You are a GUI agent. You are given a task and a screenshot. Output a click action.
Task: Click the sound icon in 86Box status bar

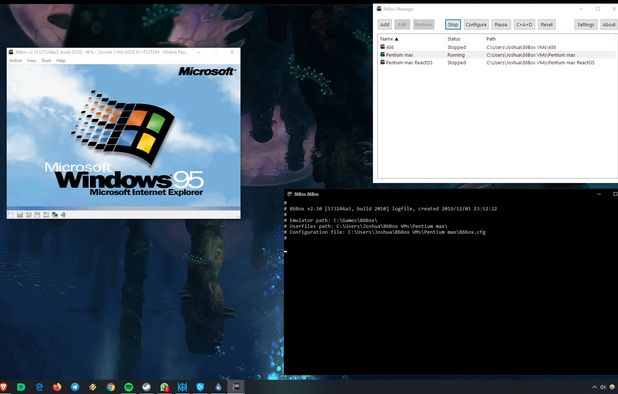point(63,215)
